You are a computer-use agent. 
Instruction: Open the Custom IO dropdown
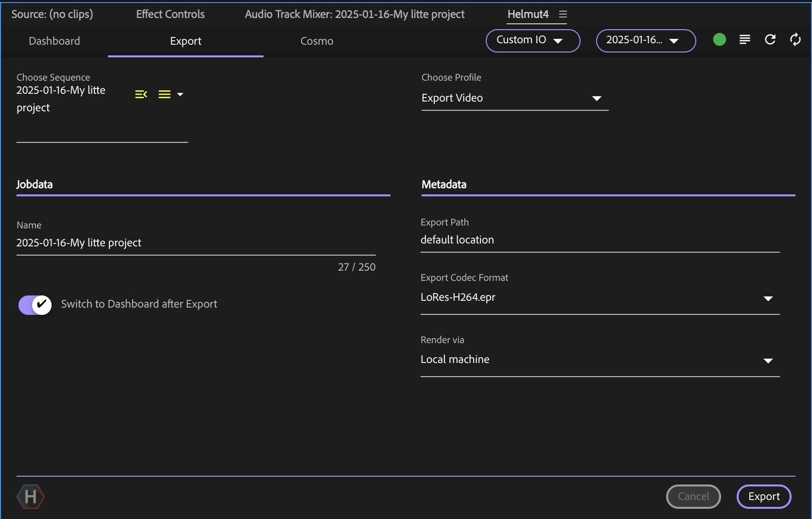pyautogui.click(x=532, y=40)
